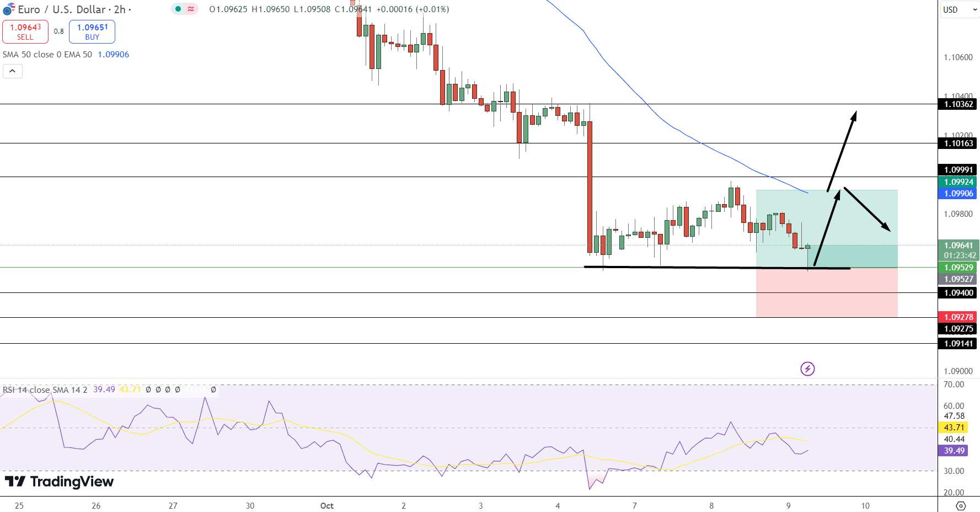Click the purple lightning event icon
980x512 pixels.
tap(807, 369)
